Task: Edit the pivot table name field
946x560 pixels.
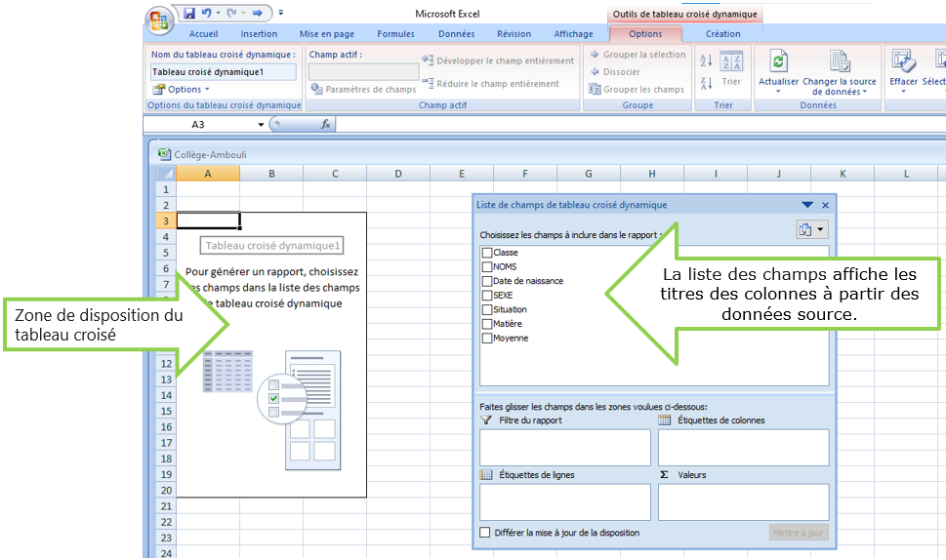Action: (223, 72)
